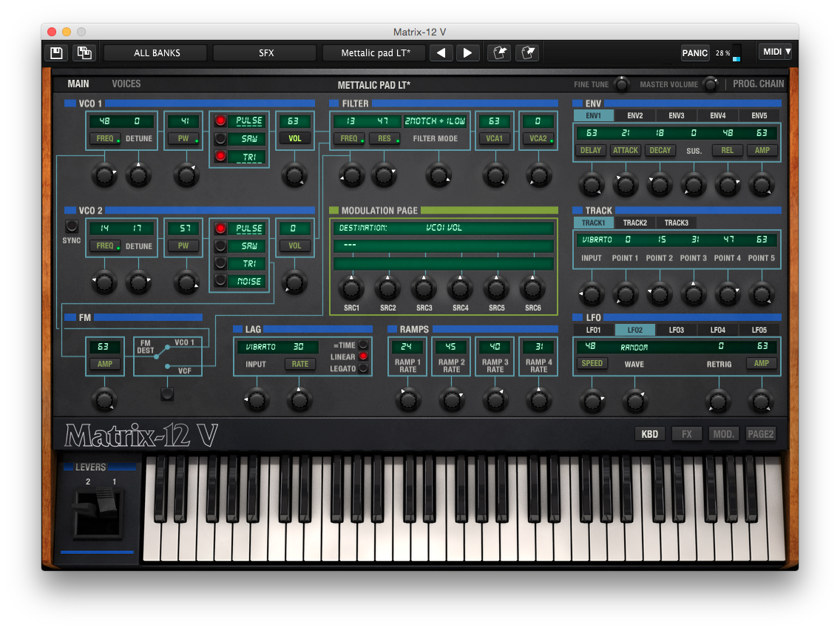Open the VOICES page
The height and width of the screenshot is (630, 840).
click(x=126, y=84)
